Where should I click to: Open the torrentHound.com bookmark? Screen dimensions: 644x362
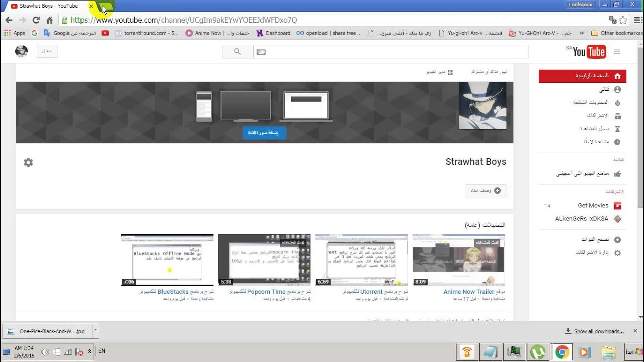[146, 33]
